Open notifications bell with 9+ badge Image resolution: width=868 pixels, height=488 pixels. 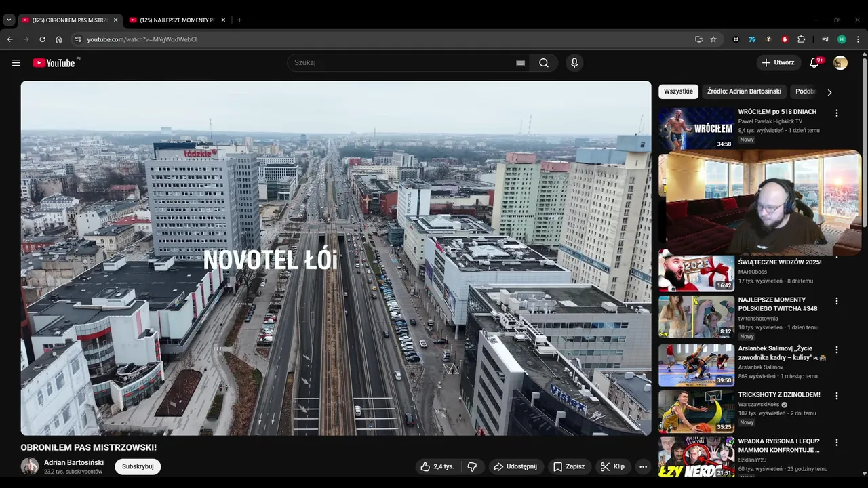(x=814, y=62)
